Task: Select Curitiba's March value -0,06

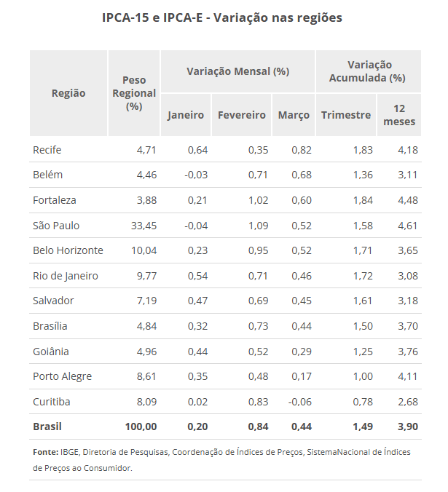Action: [297, 402]
